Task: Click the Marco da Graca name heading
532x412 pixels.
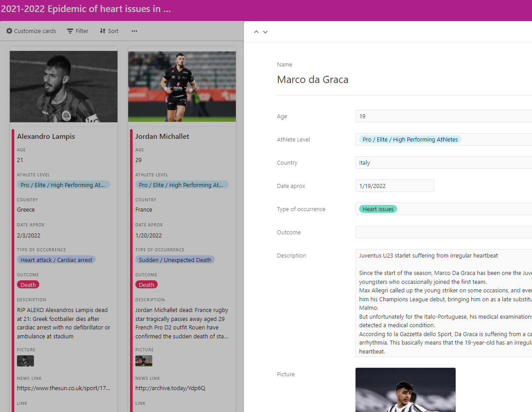Action: 313,79
